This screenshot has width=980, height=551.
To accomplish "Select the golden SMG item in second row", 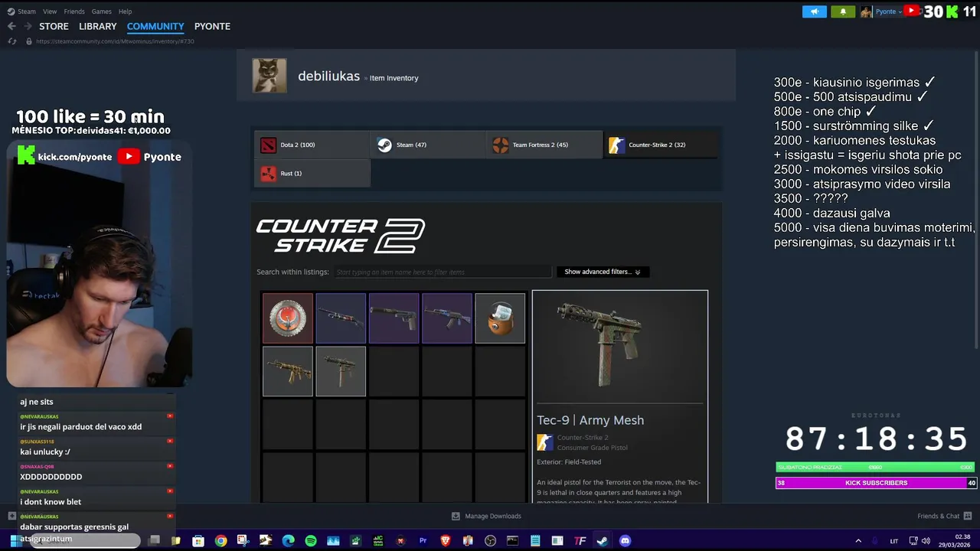I will tap(288, 371).
